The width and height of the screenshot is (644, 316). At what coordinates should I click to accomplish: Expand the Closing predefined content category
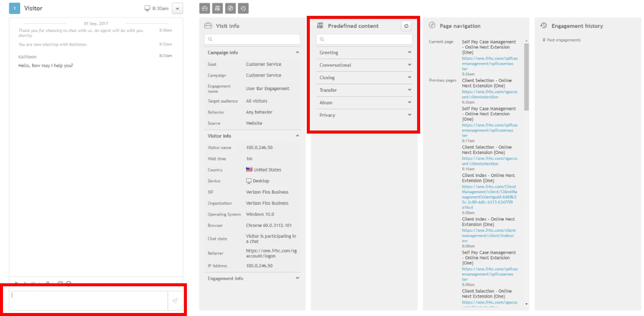tap(364, 77)
